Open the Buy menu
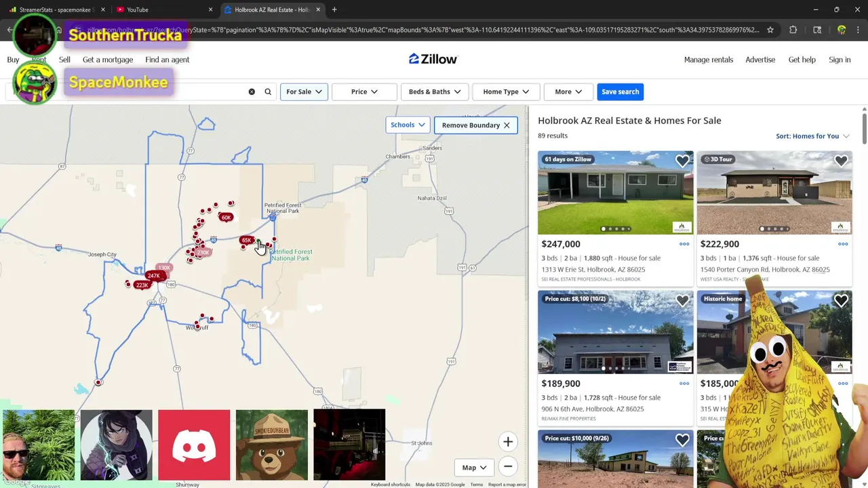Viewport: 868px width, 488px height. (x=13, y=60)
